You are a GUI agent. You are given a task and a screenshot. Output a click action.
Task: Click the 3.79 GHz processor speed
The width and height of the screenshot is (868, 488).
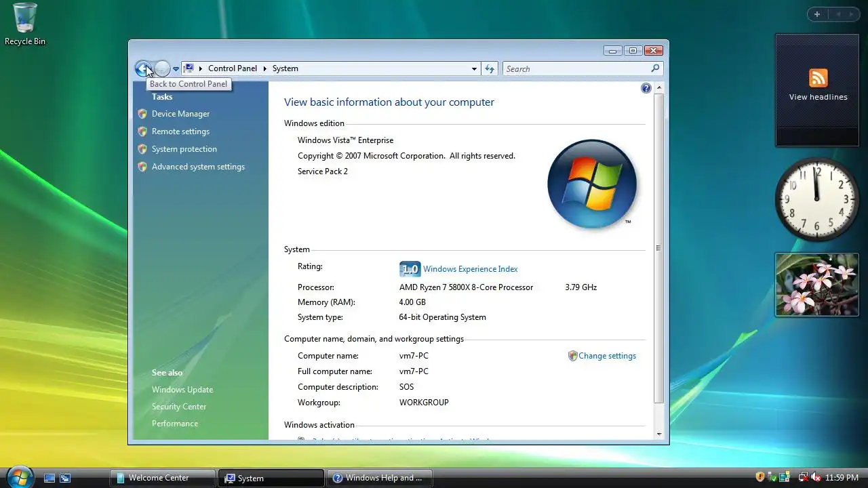tap(580, 287)
